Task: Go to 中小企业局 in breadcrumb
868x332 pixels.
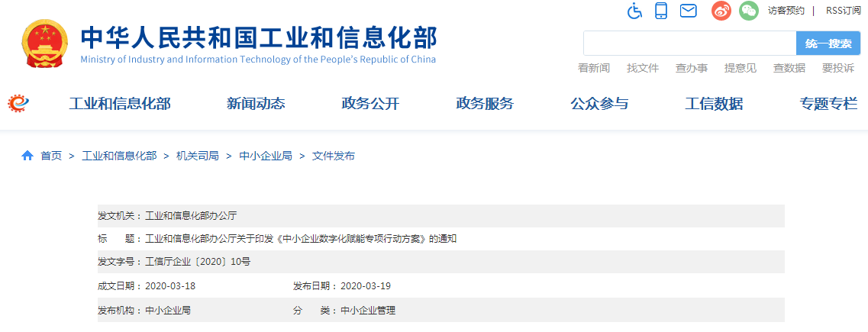Action: click(x=265, y=156)
